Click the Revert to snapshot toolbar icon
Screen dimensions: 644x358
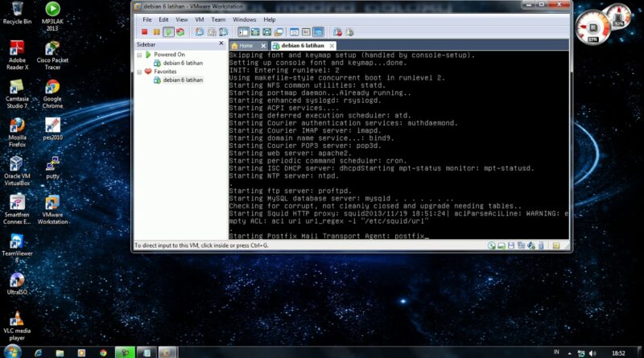coord(212,32)
